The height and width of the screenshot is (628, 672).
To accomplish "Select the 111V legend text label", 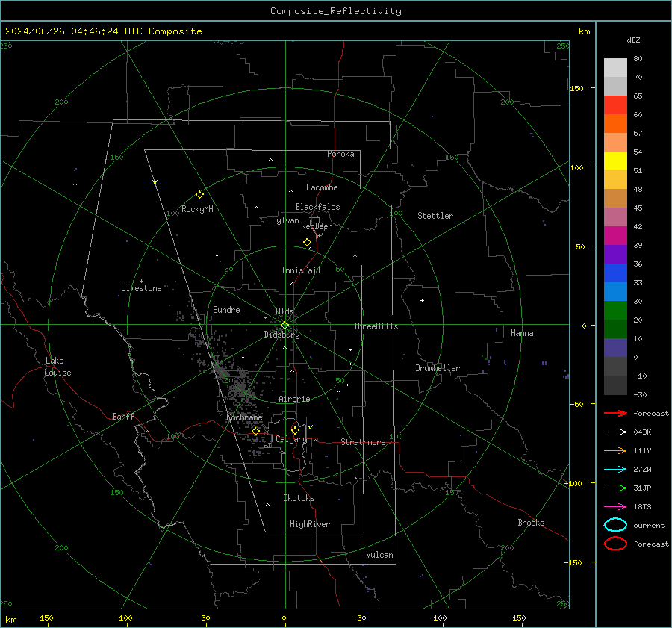I will 642,450.
